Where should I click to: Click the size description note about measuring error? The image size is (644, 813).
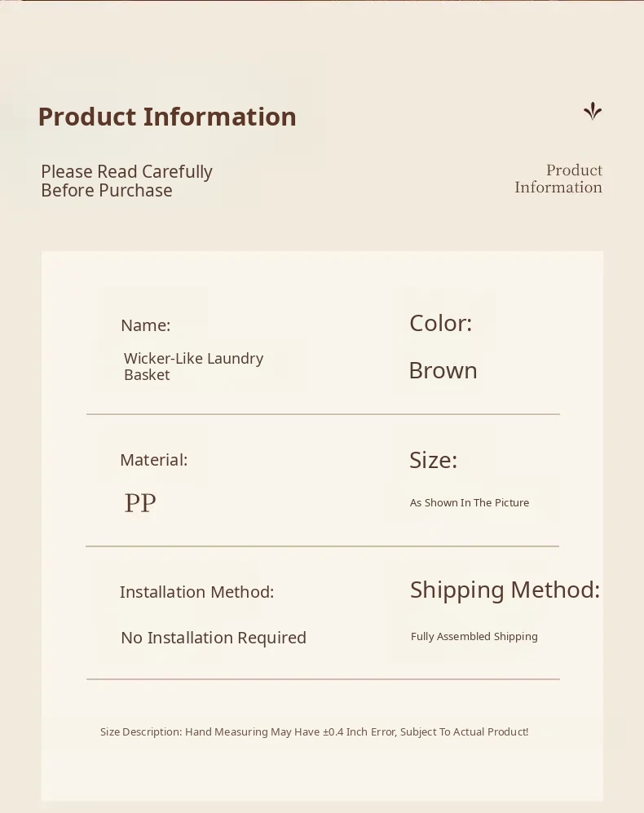[314, 732]
